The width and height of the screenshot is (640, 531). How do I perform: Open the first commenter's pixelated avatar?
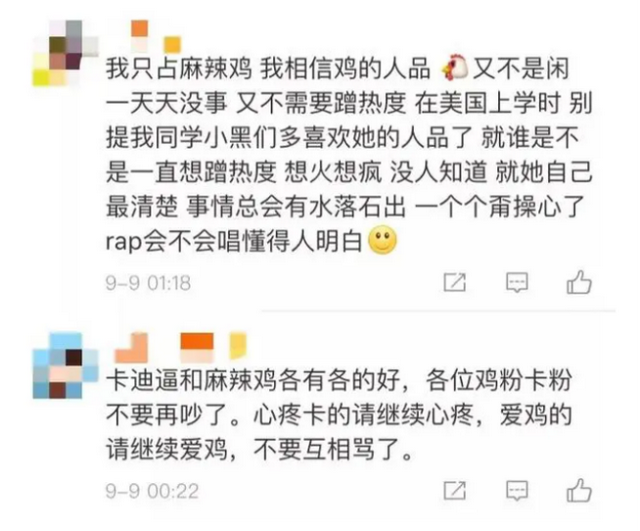tap(66, 53)
